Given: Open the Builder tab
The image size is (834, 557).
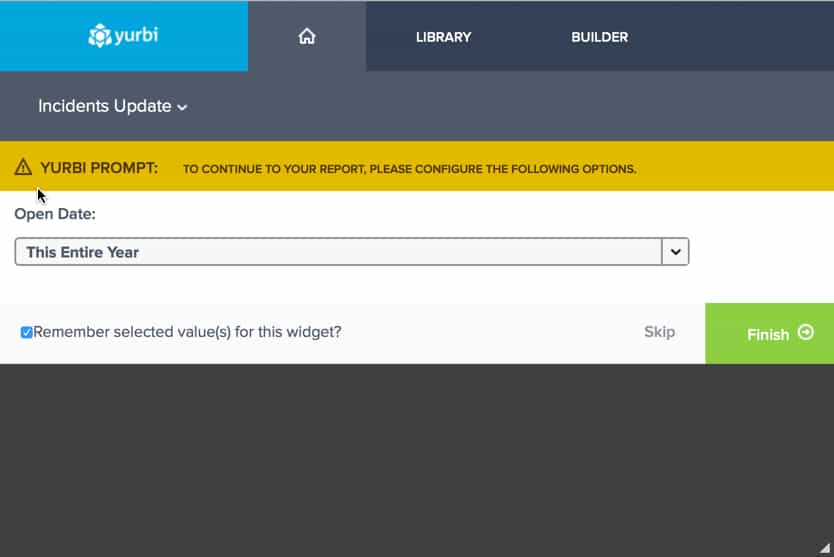Looking at the screenshot, I should [599, 37].
